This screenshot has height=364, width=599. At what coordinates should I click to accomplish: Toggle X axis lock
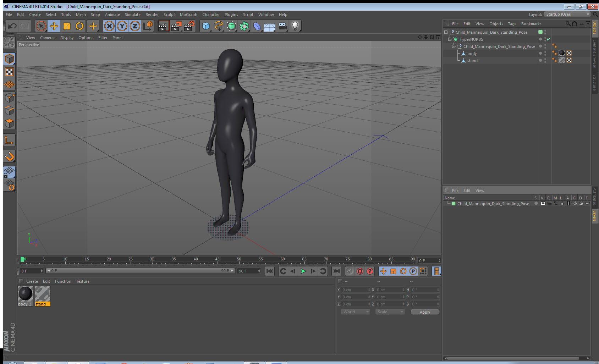click(109, 26)
